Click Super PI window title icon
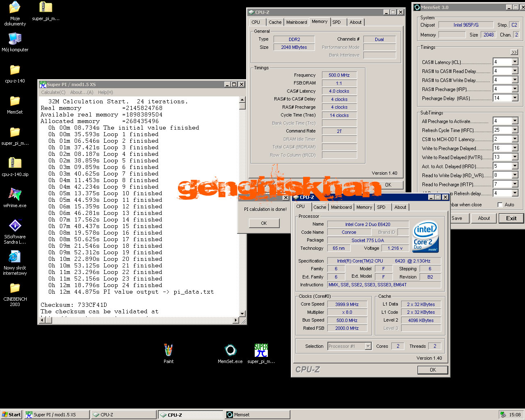Image resolution: width=525 pixels, height=420 pixels. 43,84
